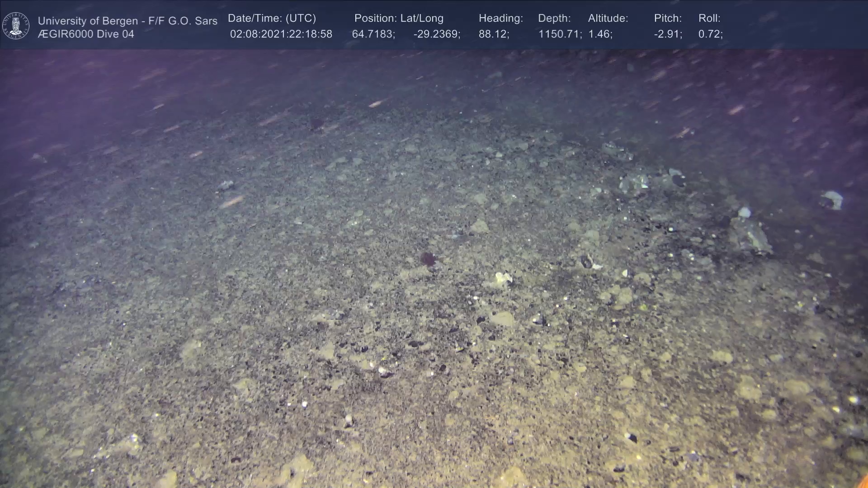Click the small dark reddish organism on the seabed
868x488 pixels.
click(428, 259)
